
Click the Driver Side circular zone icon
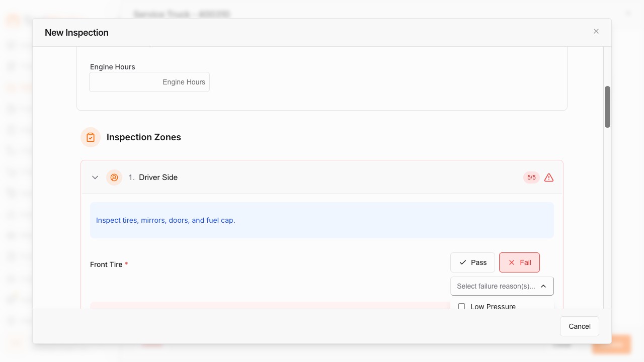pos(114,177)
